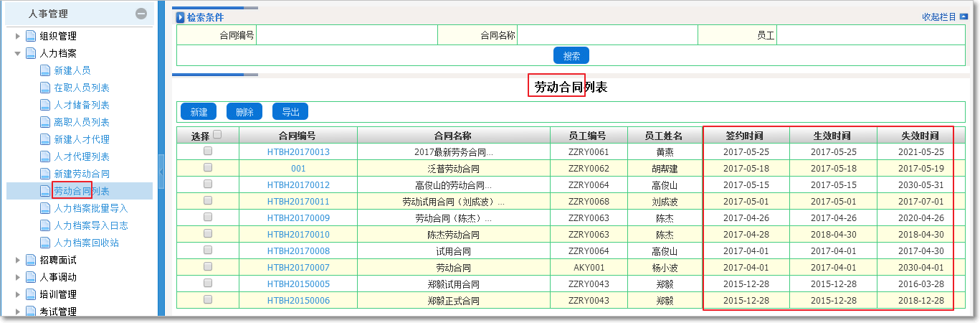980x323 pixels.
Task: Expand the 考试管理 tree node arrow
Action: pyautogui.click(x=18, y=312)
